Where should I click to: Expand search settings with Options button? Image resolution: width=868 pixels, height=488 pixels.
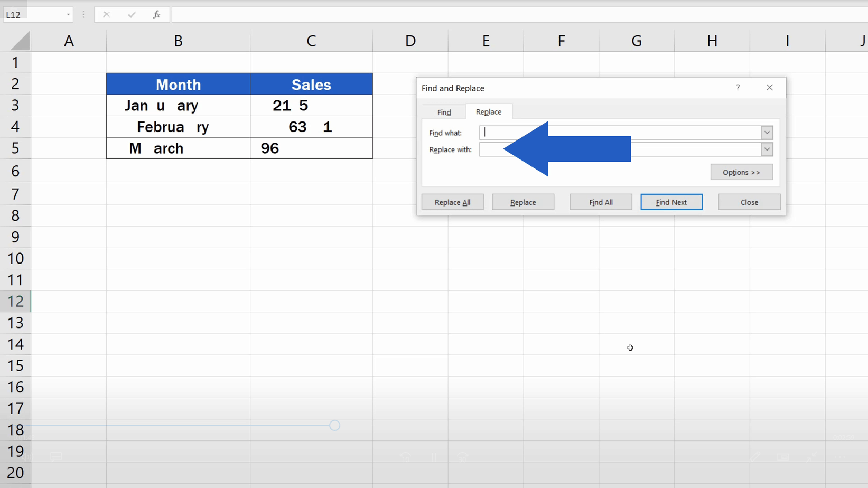pos(741,172)
